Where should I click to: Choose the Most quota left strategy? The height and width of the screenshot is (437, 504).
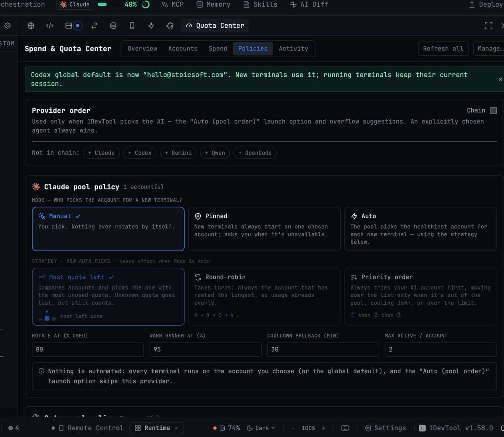[108, 297]
